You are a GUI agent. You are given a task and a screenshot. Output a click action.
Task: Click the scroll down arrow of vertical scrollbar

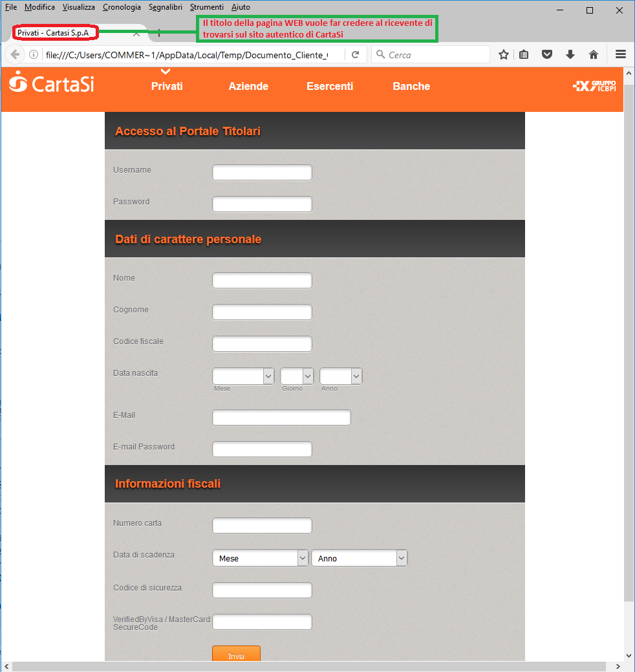click(629, 656)
